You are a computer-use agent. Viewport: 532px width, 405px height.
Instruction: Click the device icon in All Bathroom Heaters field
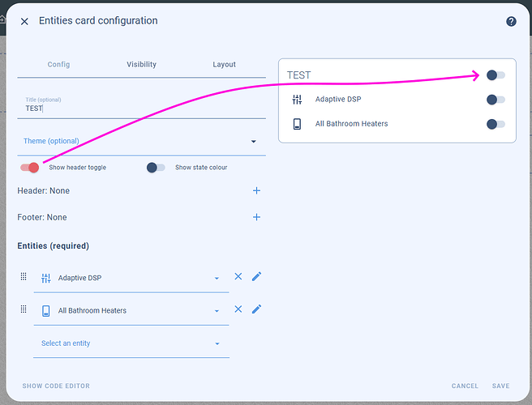(45, 311)
